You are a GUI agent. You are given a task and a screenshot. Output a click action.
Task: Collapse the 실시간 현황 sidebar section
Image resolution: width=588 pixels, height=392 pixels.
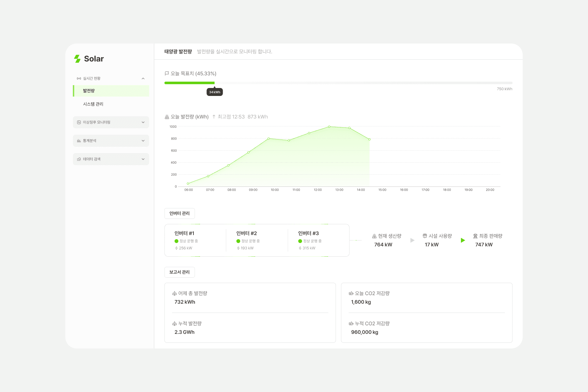pyautogui.click(x=143, y=78)
